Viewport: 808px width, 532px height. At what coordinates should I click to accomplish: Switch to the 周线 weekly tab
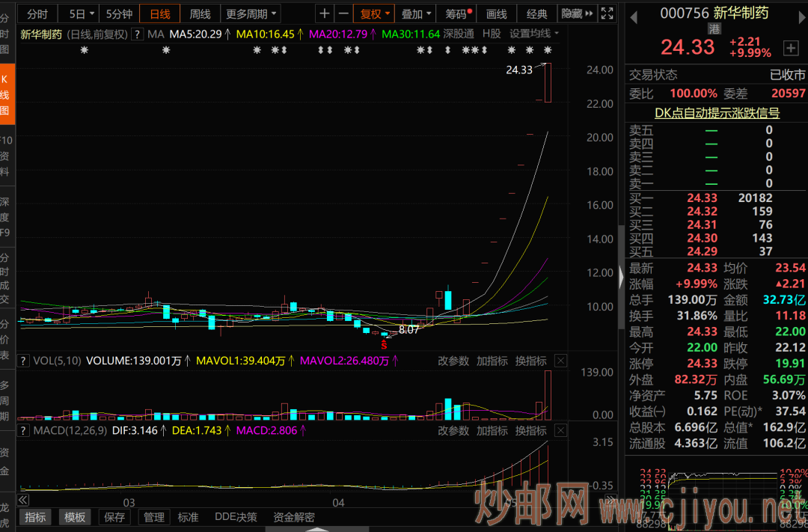pyautogui.click(x=200, y=13)
